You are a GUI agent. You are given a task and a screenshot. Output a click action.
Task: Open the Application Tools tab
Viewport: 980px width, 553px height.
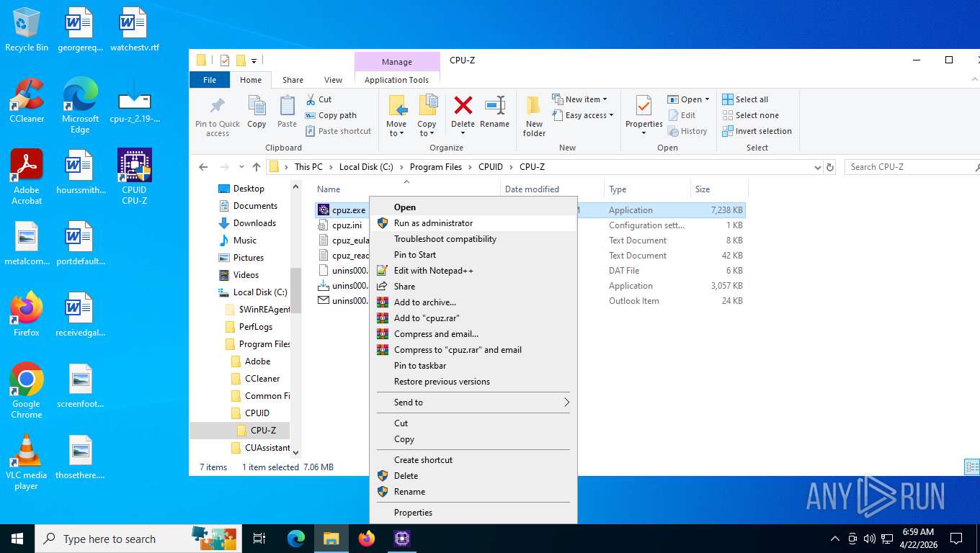click(396, 80)
